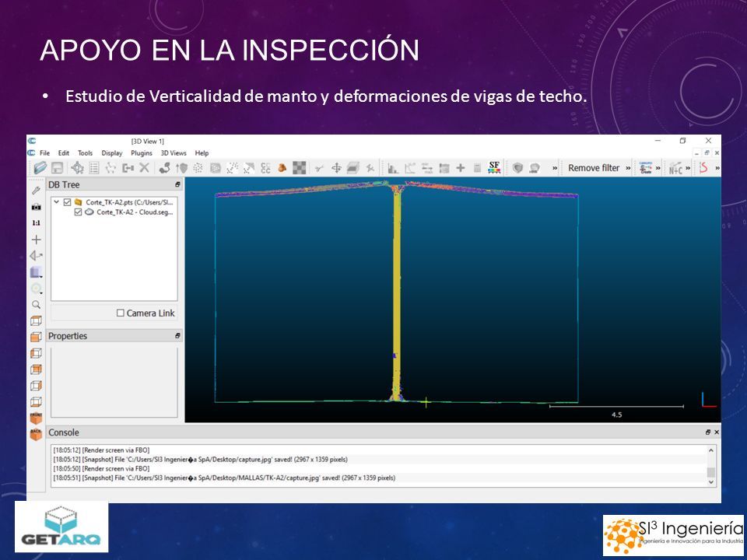Click the checkerboard pattern icon

(299, 168)
